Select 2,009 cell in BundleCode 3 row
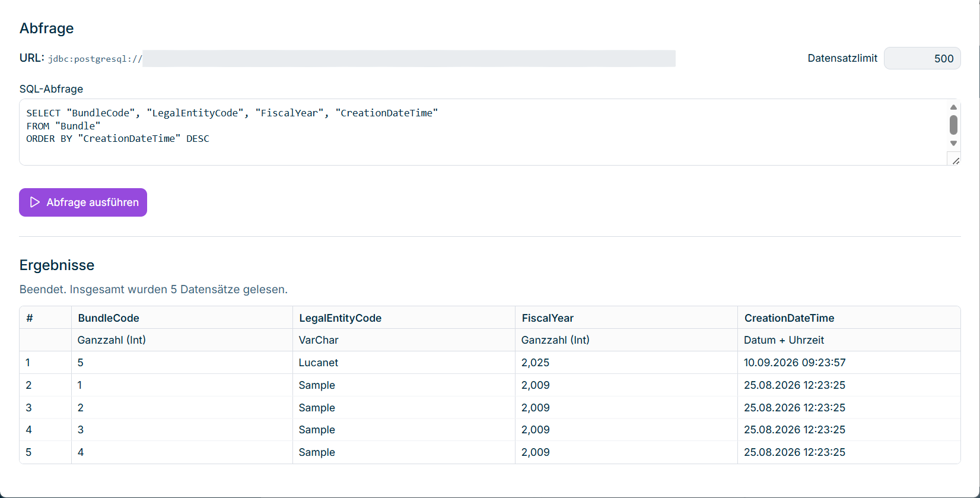 pyautogui.click(x=626, y=430)
